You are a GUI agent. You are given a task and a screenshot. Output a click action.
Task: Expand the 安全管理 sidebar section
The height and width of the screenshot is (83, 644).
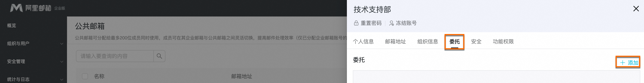(x=35, y=62)
